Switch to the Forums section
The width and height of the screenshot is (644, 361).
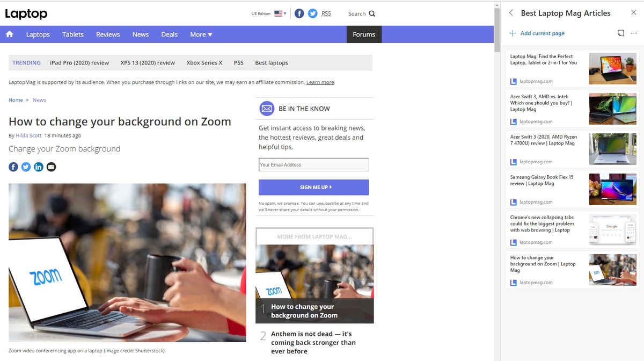(x=363, y=34)
